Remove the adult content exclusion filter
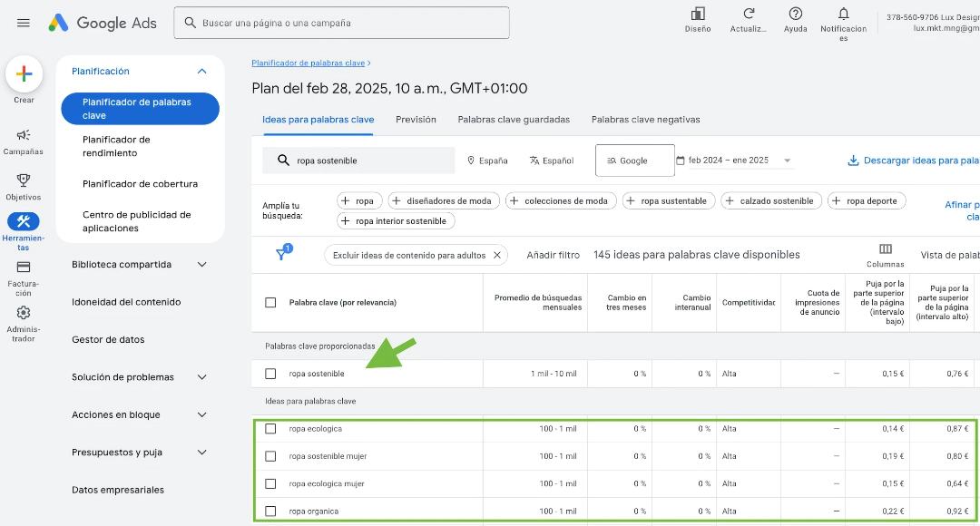The width and height of the screenshot is (980, 526). click(497, 255)
